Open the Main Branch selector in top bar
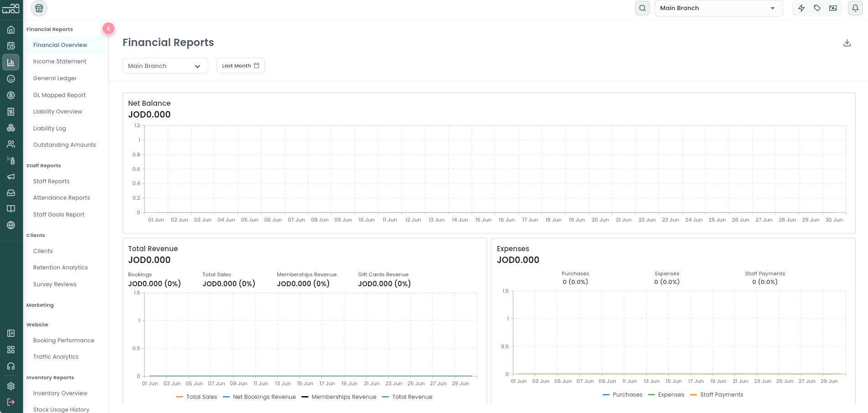The width and height of the screenshot is (868, 413). point(719,8)
